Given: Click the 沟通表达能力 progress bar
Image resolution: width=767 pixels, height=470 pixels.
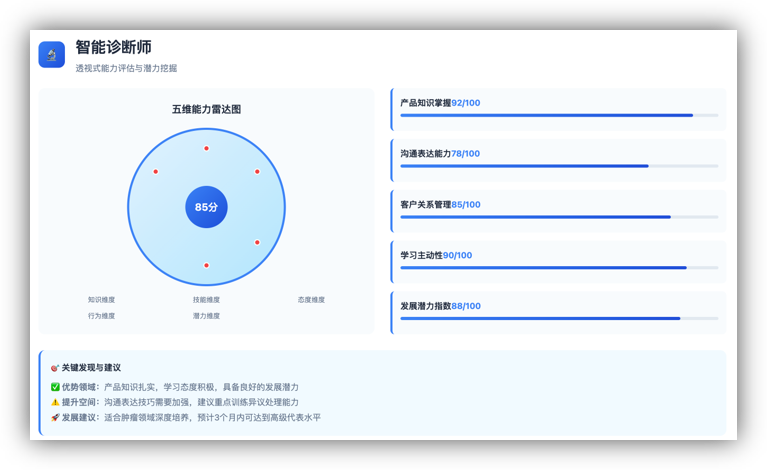Looking at the screenshot, I should point(558,166).
